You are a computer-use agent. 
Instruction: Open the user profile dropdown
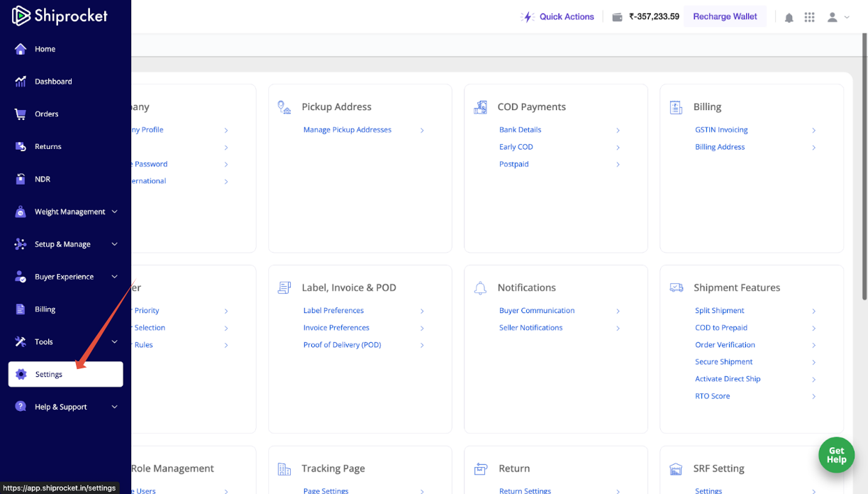click(x=838, y=17)
